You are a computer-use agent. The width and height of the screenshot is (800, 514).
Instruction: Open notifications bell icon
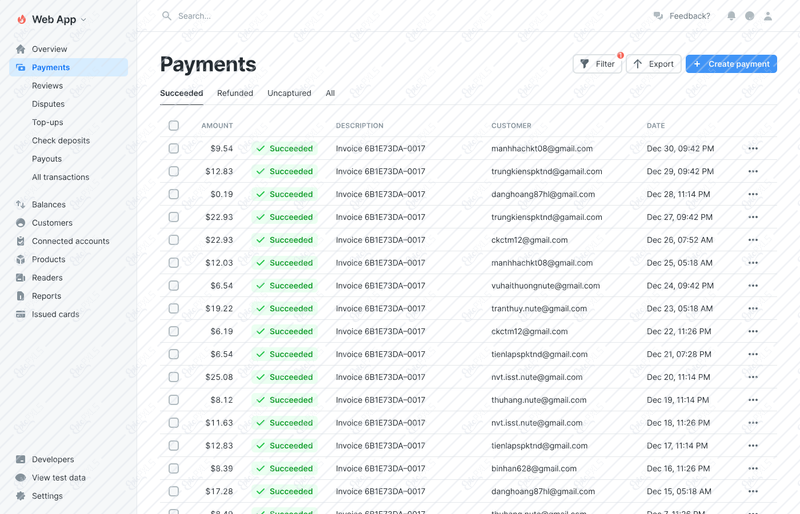tap(731, 16)
